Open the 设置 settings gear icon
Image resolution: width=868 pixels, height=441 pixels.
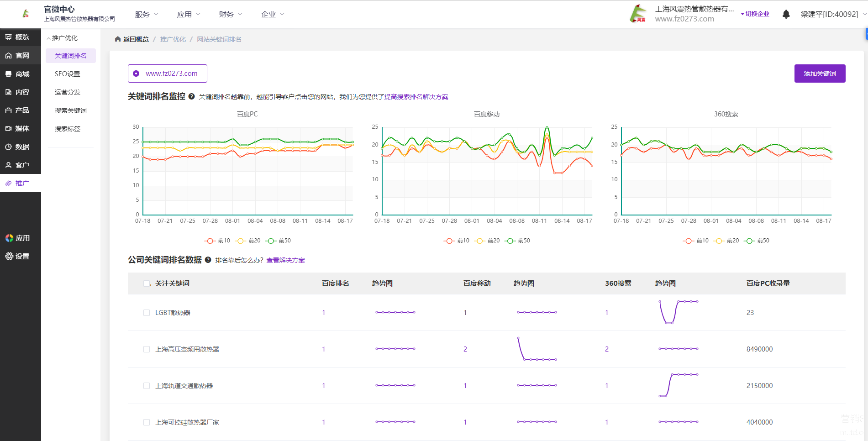pyautogui.click(x=9, y=256)
